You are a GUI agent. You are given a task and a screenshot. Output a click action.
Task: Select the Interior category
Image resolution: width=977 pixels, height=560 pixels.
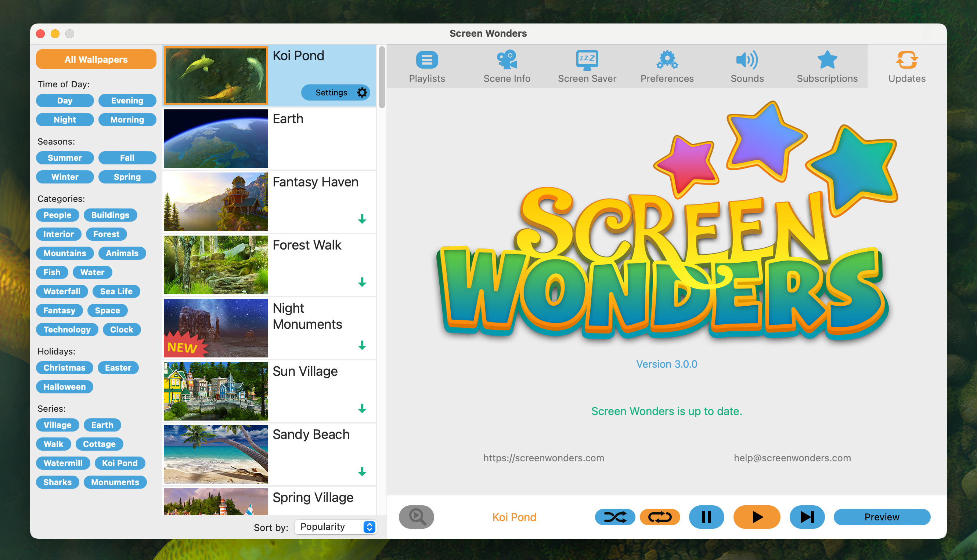pos(58,234)
